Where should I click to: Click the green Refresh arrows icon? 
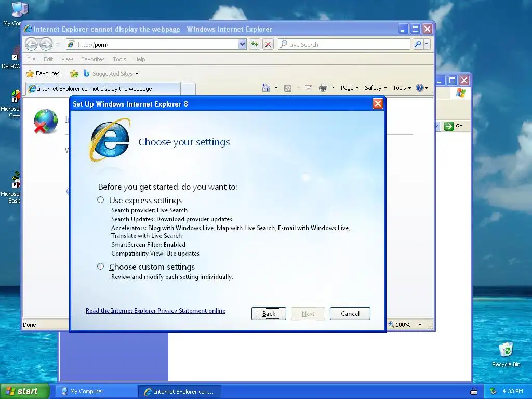(255, 45)
